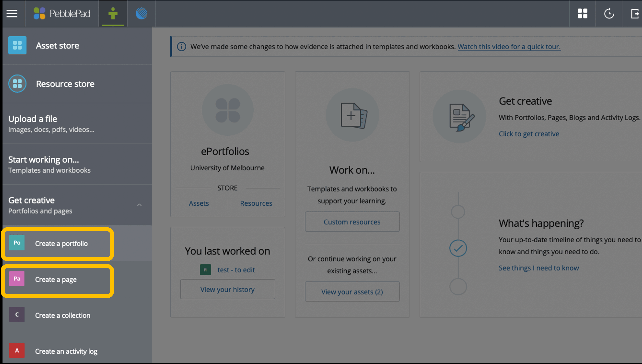642x364 pixels.
Task: Click the pink Pa page icon
Action: (17, 279)
